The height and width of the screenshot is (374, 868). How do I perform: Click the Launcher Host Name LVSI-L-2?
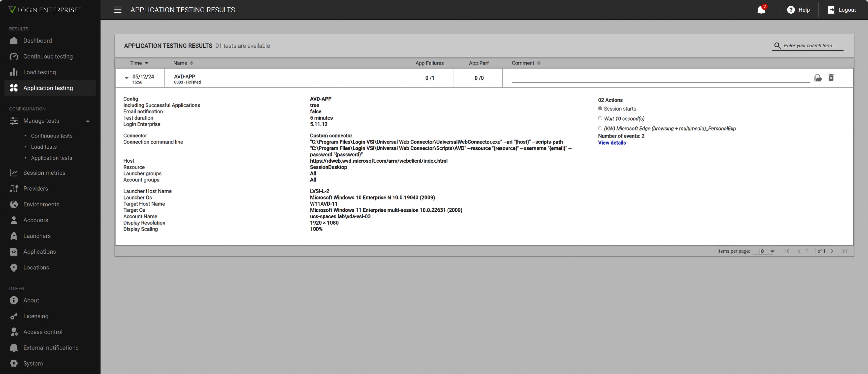click(x=319, y=191)
